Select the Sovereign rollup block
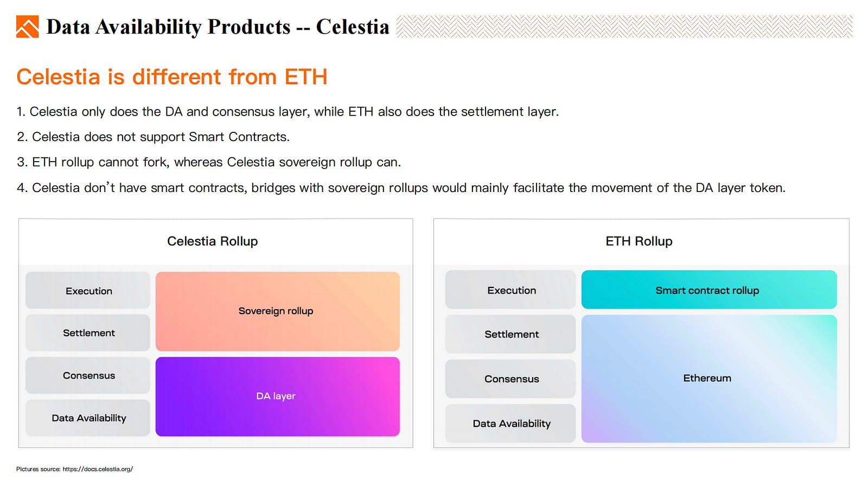Screen dimensions: 868x486 pyautogui.click(x=277, y=311)
